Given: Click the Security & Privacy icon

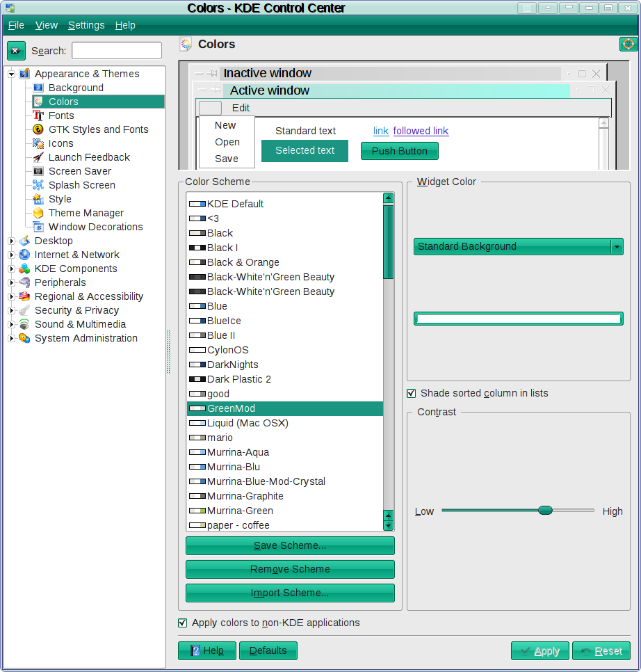Looking at the screenshot, I should (25, 310).
